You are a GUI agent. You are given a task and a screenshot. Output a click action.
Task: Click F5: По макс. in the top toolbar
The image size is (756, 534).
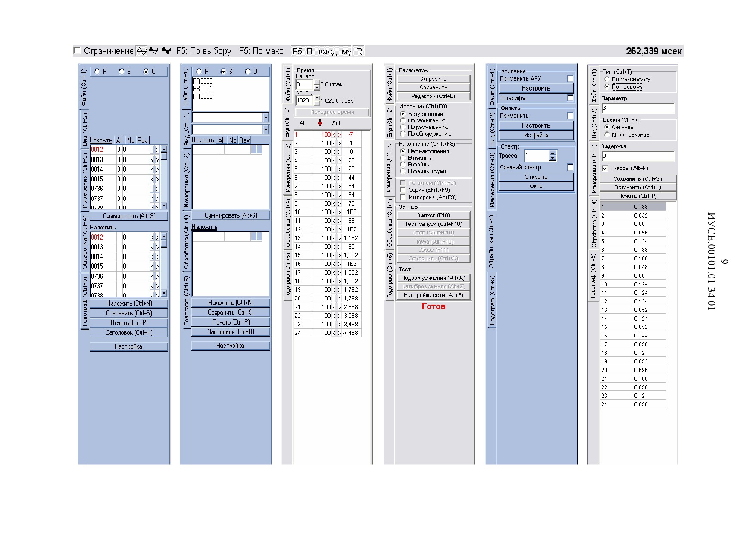[x=262, y=51]
